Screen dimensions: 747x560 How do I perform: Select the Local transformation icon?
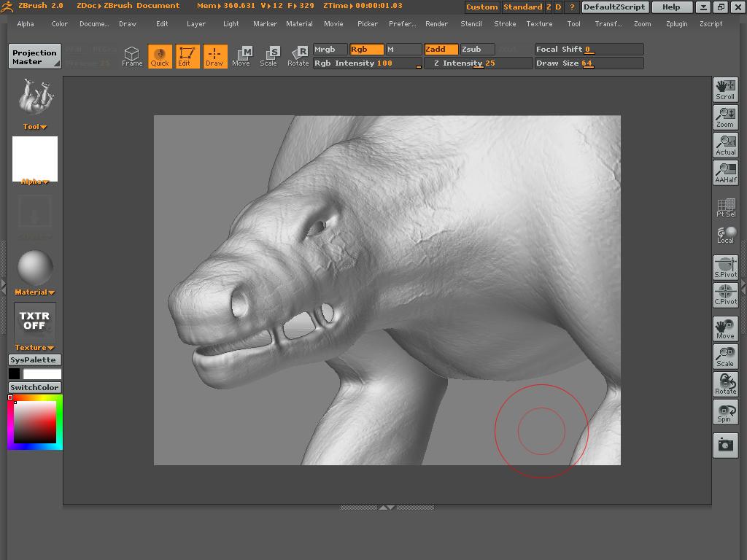pyautogui.click(x=725, y=235)
